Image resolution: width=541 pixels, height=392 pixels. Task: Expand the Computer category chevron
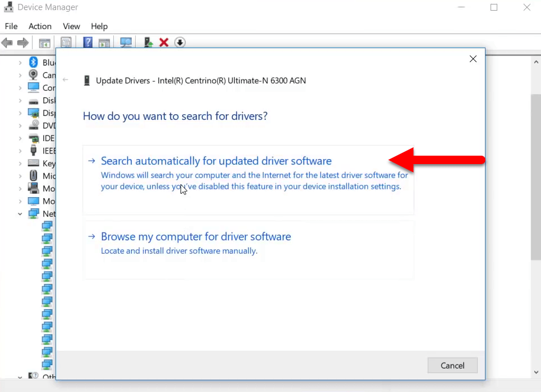(x=20, y=88)
